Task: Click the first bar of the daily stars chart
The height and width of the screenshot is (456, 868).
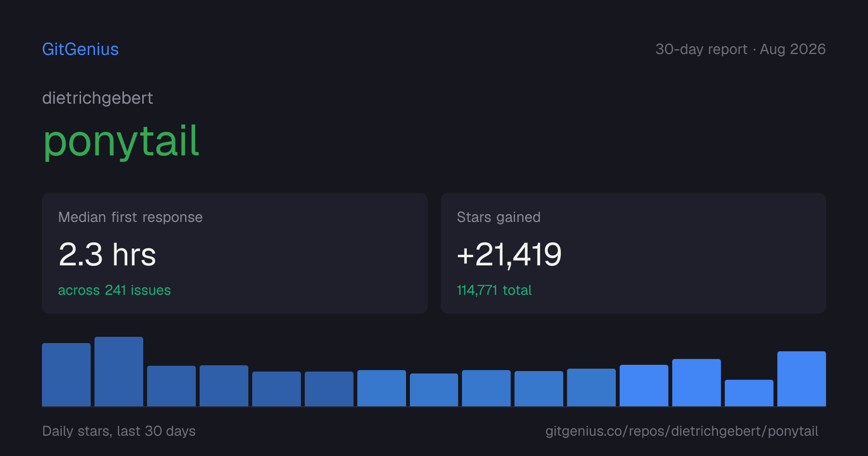Action: 66,374
